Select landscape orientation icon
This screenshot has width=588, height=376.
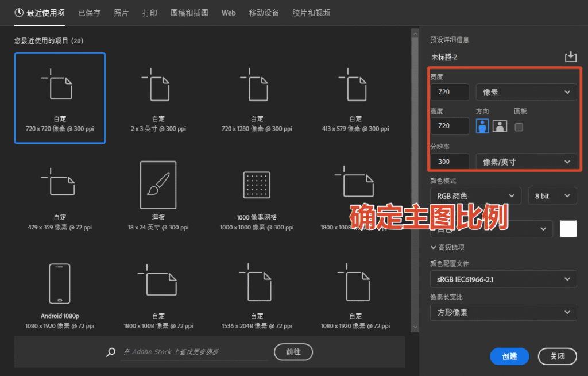500,126
